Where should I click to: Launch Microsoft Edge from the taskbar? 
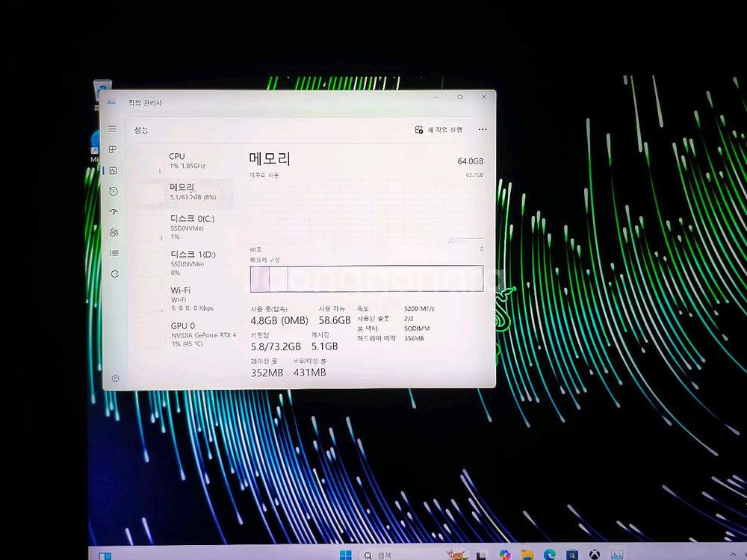tap(549, 555)
